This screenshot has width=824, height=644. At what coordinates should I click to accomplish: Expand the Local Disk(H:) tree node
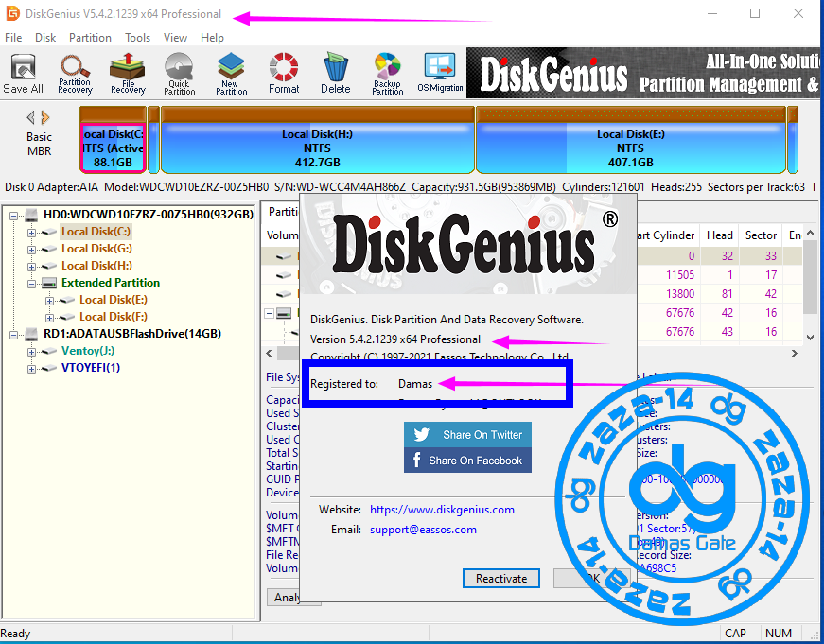click(31, 267)
